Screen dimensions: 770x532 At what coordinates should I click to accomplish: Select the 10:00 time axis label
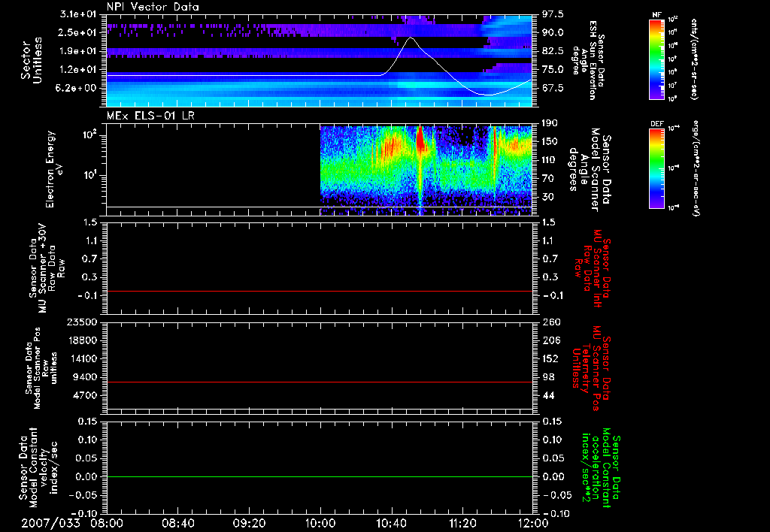click(x=320, y=522)
